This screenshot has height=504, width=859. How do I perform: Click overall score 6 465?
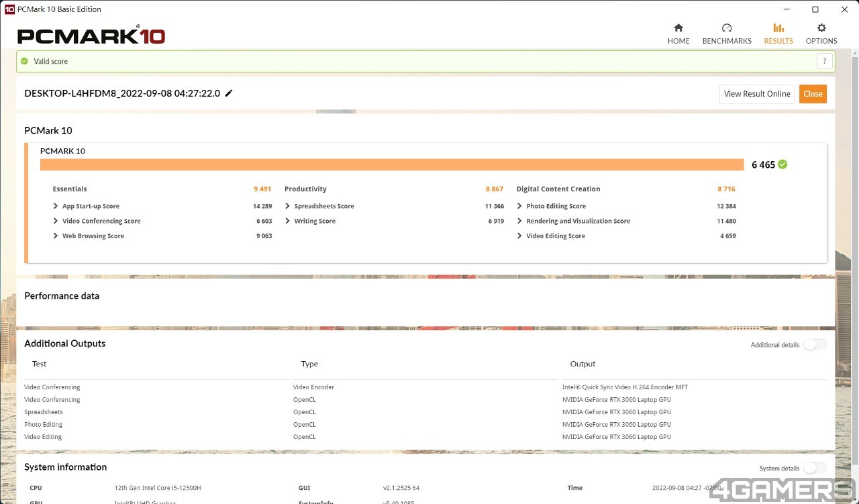(x=763, y=164)
